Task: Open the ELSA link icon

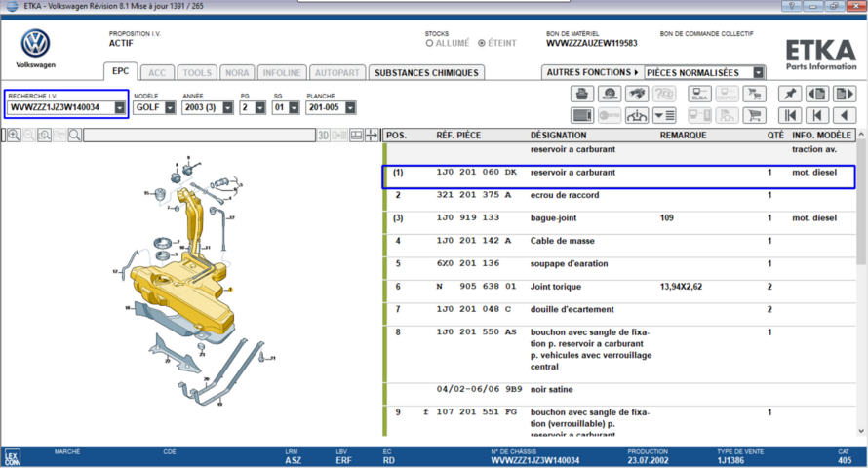Action: 699,94
